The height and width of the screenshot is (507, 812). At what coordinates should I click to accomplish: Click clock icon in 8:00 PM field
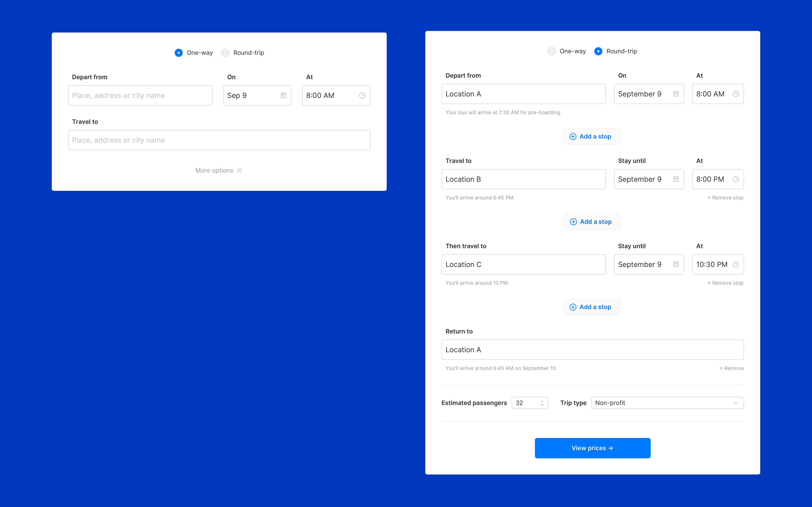(736, 179)
